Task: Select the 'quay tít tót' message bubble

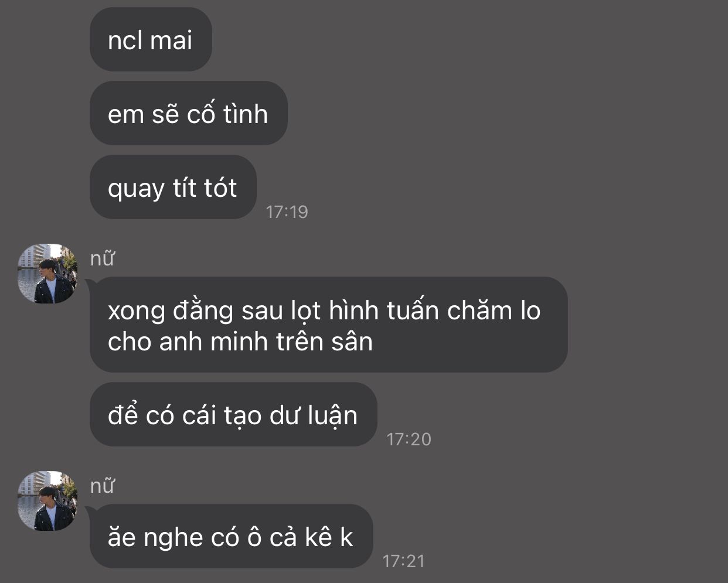Action: [173, 187]
